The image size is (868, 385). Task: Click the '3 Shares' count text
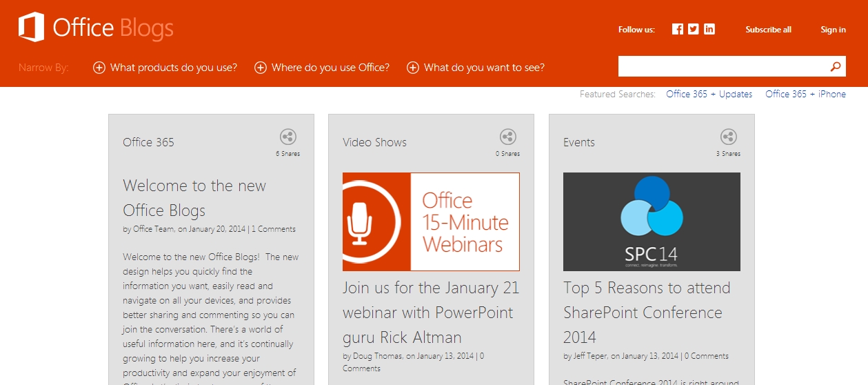[x=728, y=154]
